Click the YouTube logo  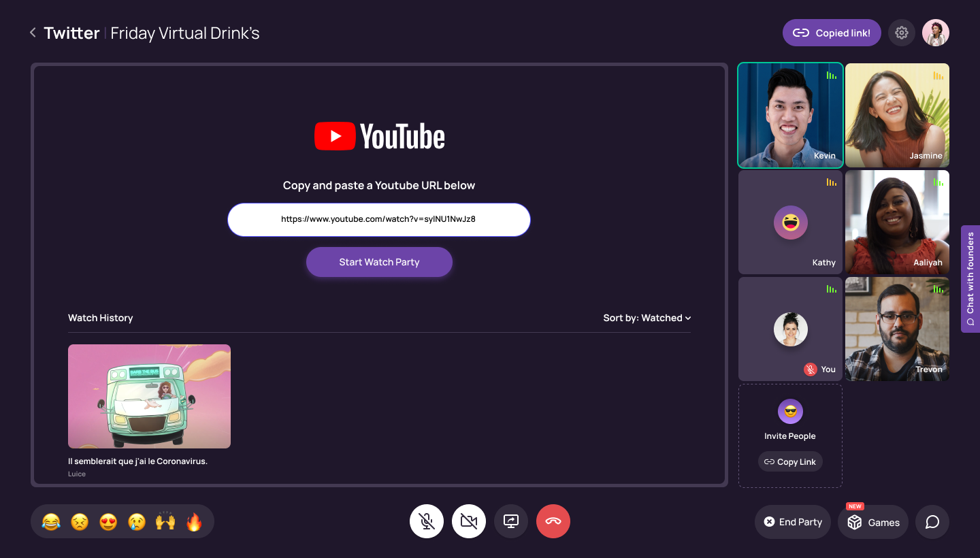click(x=380, y=136)
